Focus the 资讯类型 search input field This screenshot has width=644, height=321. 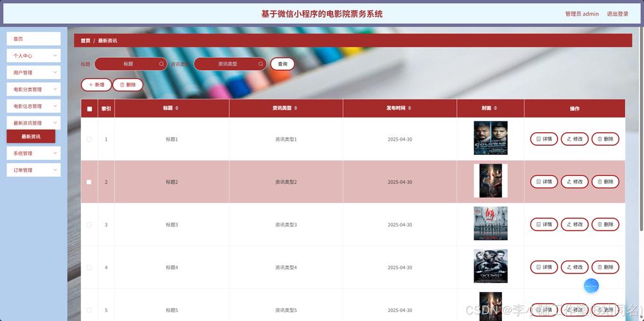(x=230, y=64)
